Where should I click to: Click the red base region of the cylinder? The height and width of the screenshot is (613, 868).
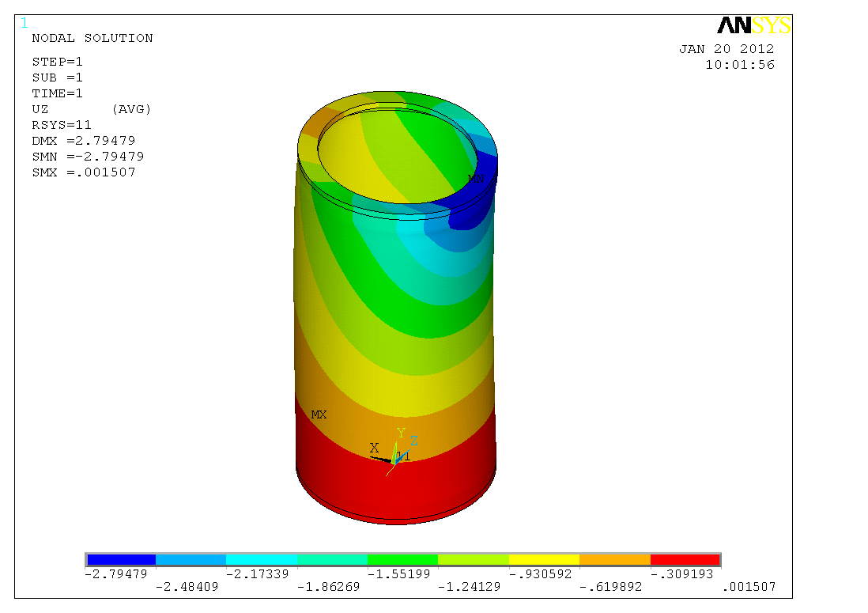coord(395,490)
